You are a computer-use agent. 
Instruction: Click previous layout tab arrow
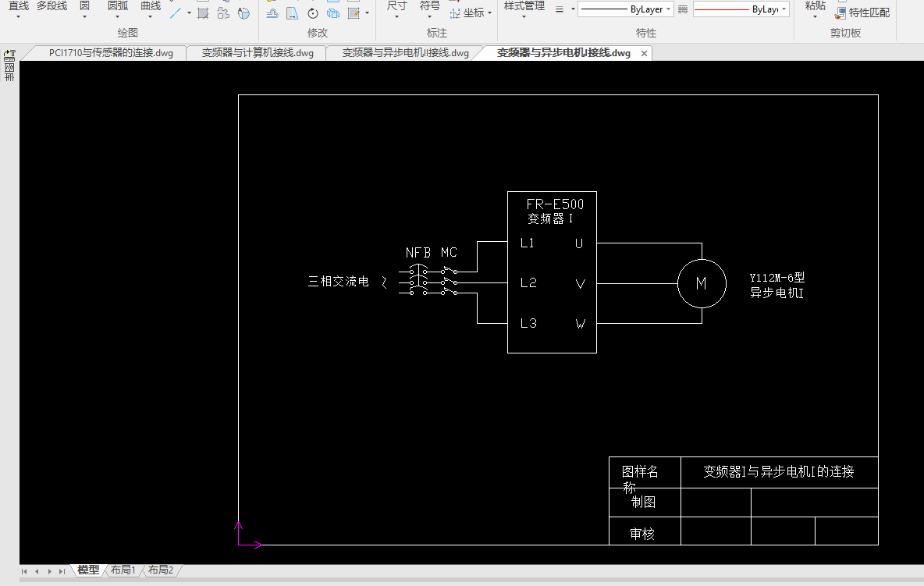click(37, 571)
